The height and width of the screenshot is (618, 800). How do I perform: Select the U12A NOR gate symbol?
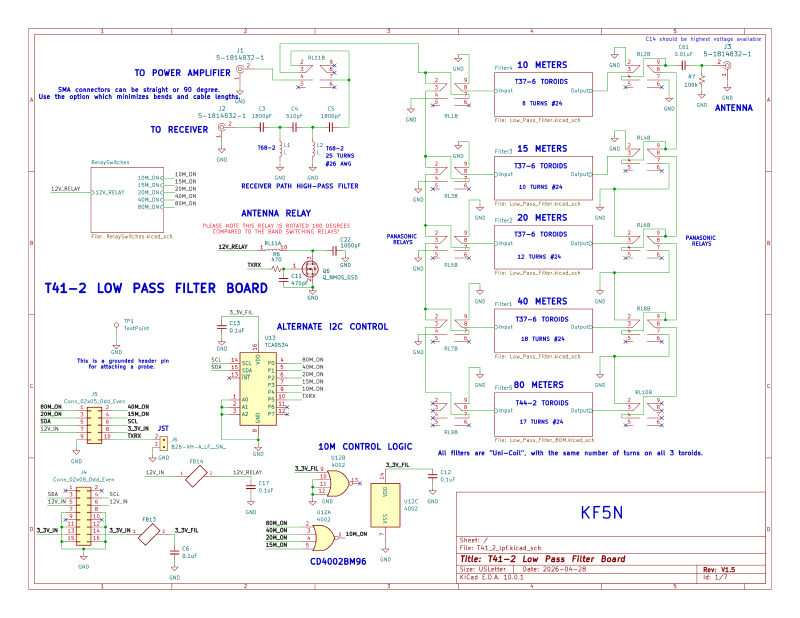point(323,536)
